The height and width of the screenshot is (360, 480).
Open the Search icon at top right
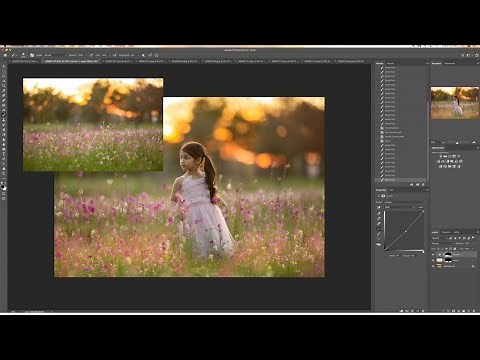pos(463,55)
